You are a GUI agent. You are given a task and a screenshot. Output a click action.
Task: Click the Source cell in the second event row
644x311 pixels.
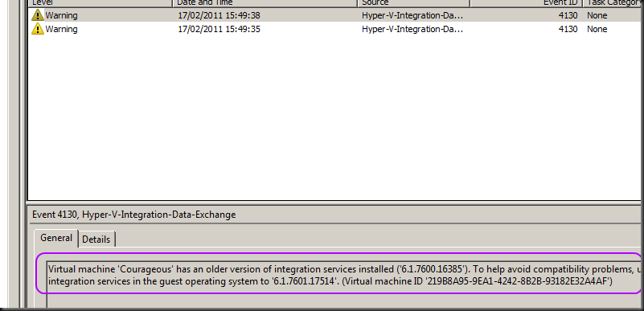point(412,29)
